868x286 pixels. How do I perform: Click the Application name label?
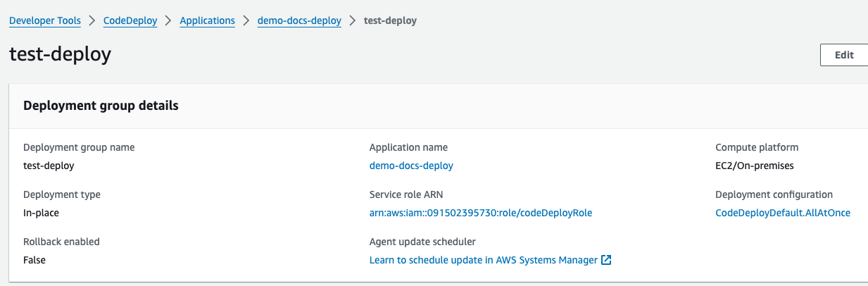coord(408,147)
